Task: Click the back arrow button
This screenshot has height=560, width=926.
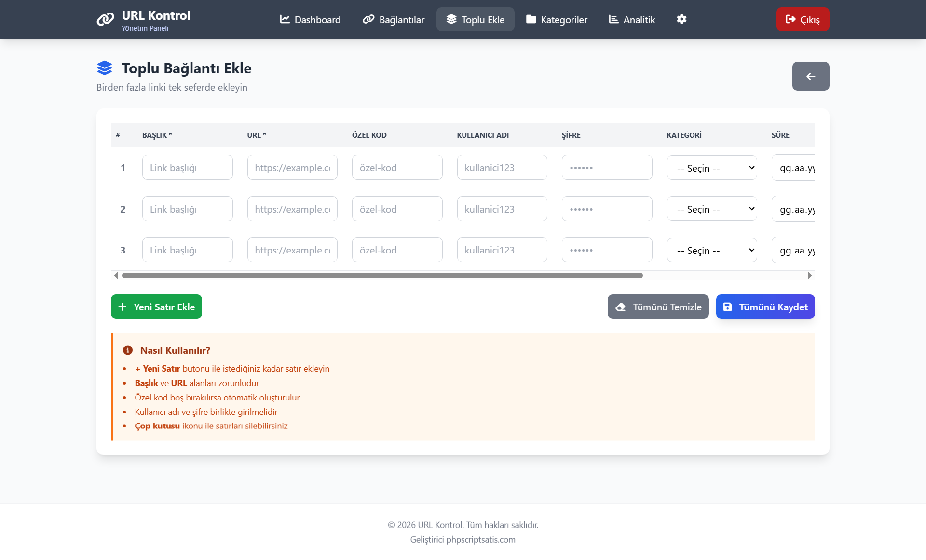Action: point(811,76)
